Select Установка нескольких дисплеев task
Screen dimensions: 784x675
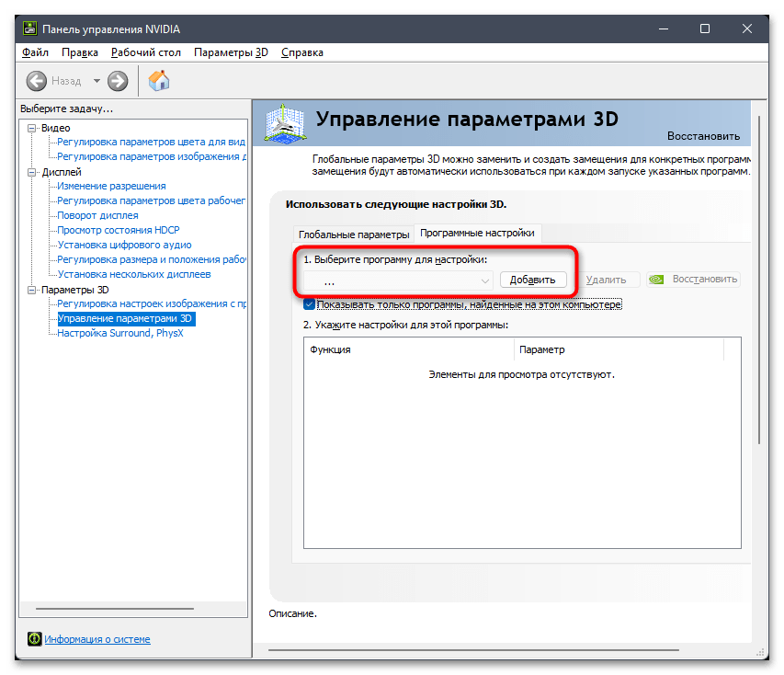134,274
